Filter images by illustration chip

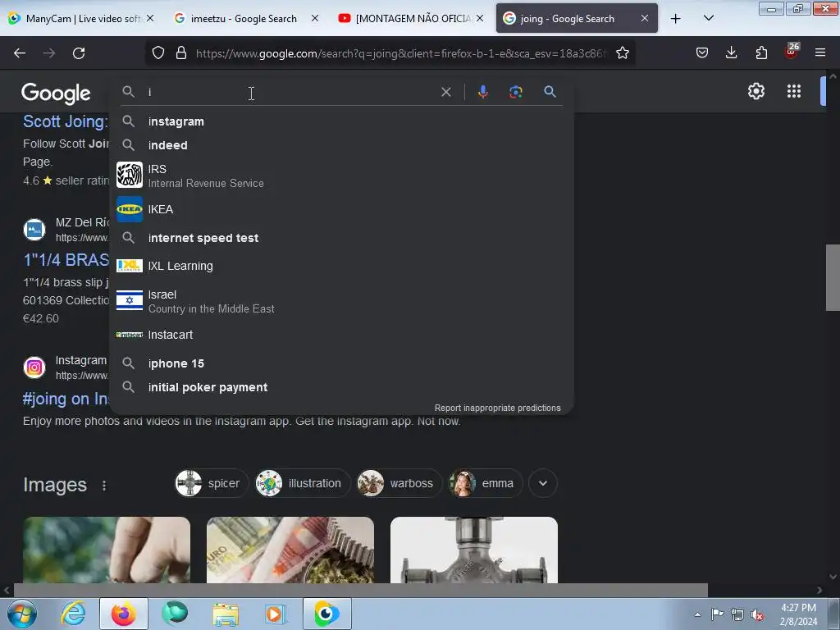303,483
